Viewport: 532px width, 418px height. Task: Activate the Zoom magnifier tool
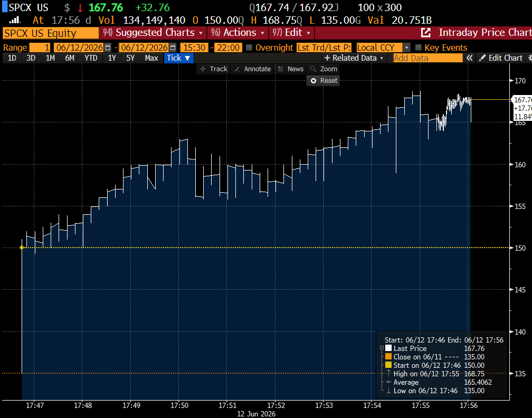pos(324,69)
